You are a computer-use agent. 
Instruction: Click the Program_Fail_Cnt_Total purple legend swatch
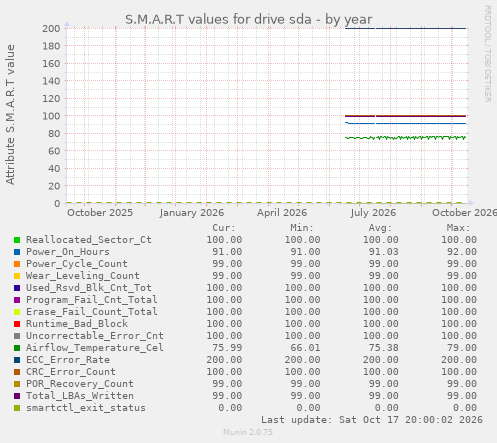[x=17, y=300]
